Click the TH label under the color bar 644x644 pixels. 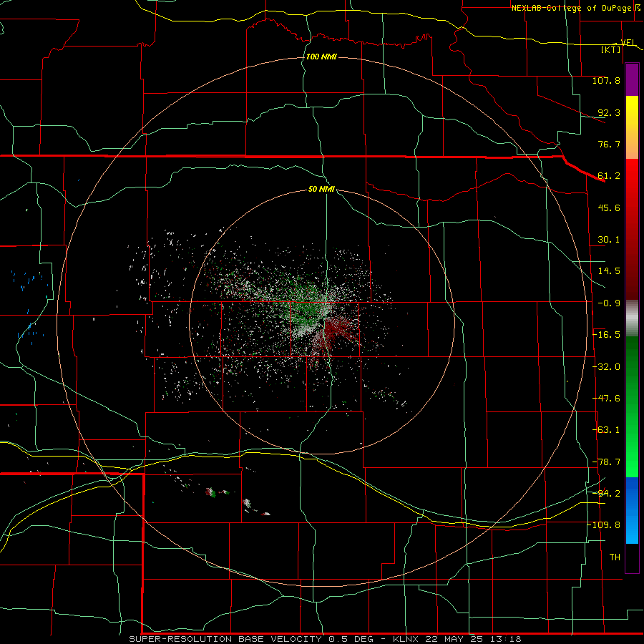tap(615, 557)
